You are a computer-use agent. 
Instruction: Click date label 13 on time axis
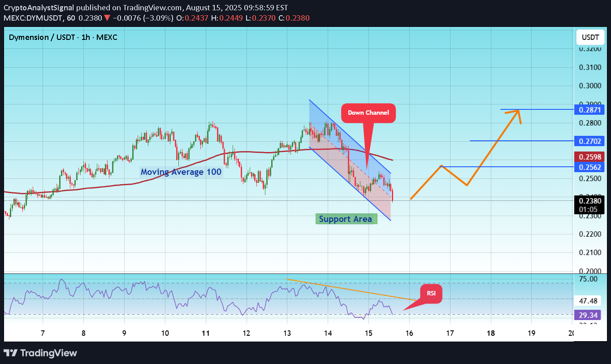pos(287,333)
